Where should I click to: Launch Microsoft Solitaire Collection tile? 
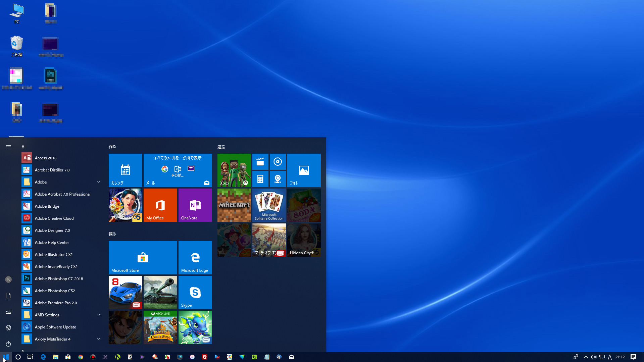269,205
